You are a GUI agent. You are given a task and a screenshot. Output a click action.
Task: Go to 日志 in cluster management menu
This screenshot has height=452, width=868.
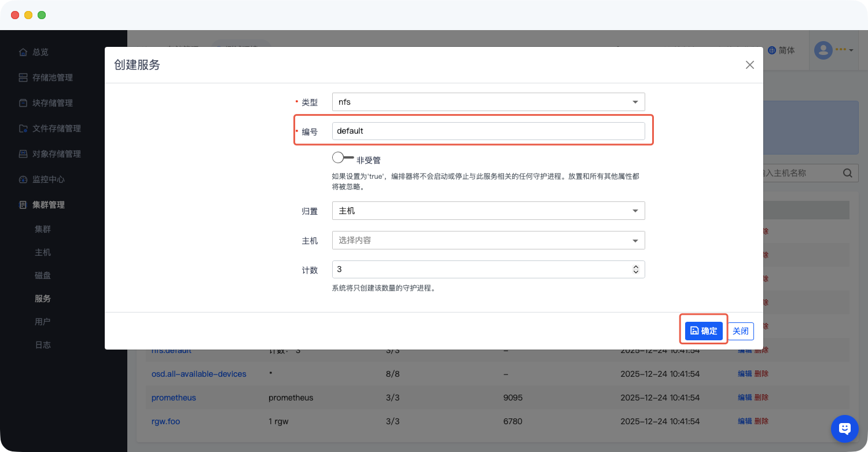pos(43,345)
